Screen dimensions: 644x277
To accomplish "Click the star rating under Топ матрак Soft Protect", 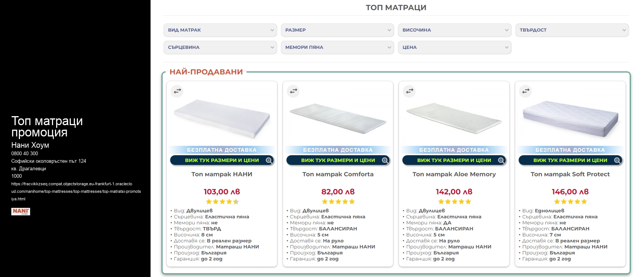I will point(570,201).
